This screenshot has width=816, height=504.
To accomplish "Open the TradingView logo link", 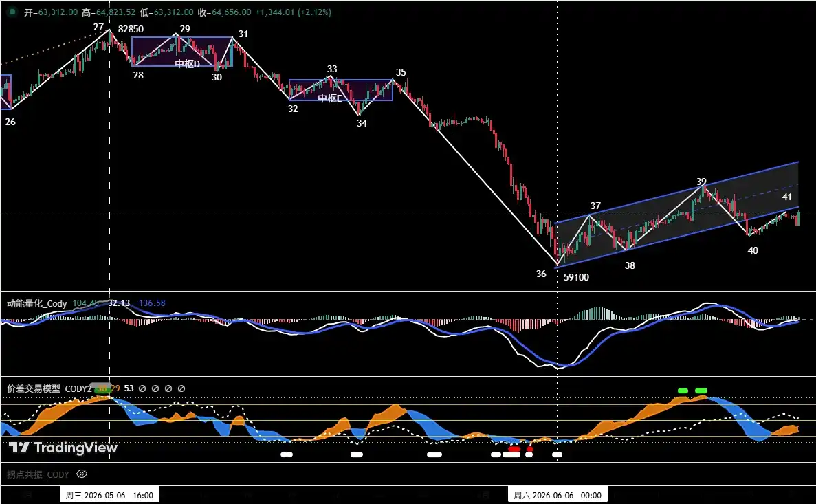I will pyautogui.click(x=63, y=447).
